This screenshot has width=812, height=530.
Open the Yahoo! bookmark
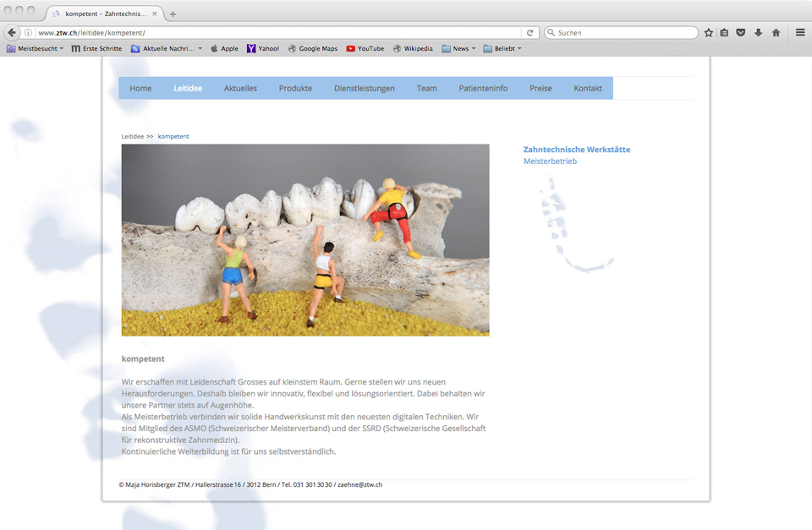[263, 49]
